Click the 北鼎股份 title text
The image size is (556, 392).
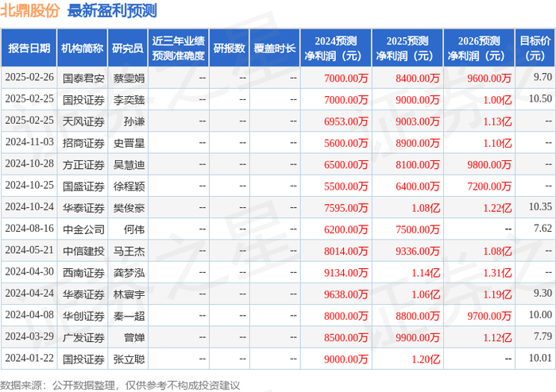coord(30,11)
